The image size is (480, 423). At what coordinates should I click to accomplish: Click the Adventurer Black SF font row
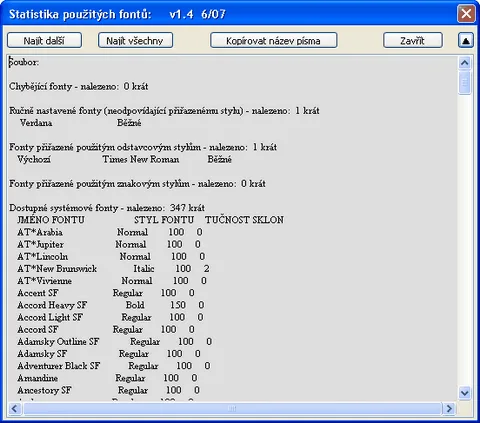tap(114, 366)
